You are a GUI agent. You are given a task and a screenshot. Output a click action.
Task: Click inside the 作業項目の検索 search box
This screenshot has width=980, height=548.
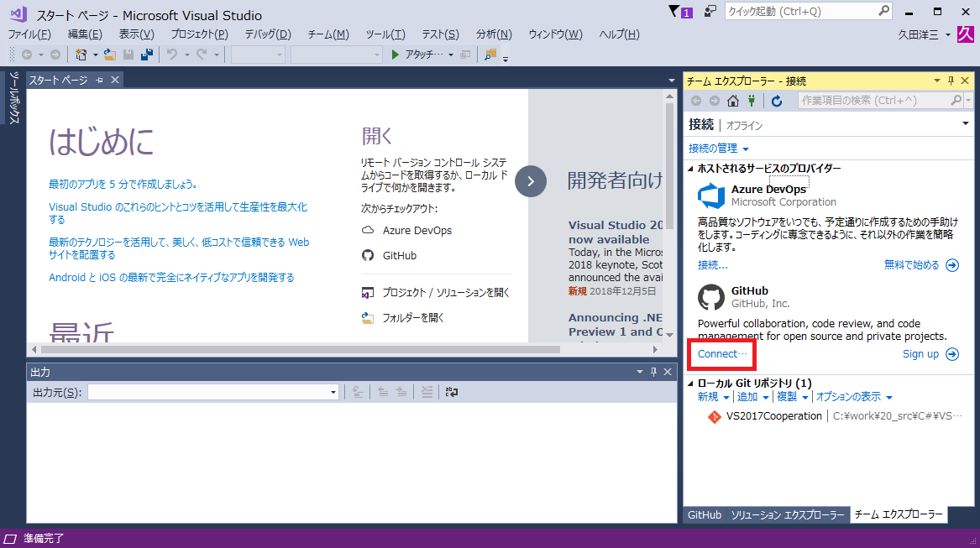click(x=857, y=100)
